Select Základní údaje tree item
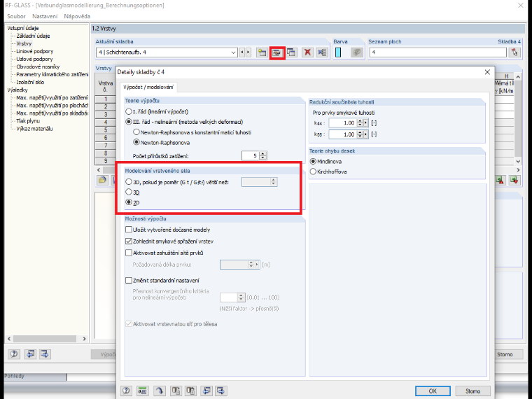The height and width of the screenshot is (399, 532). point(34,36)
